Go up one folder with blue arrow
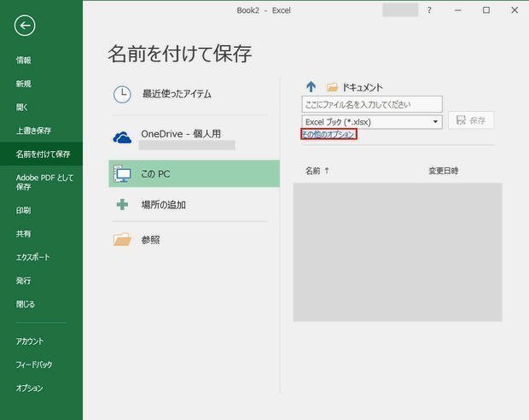The height and width of the screenshot is (420, 529). click(311, 87)
